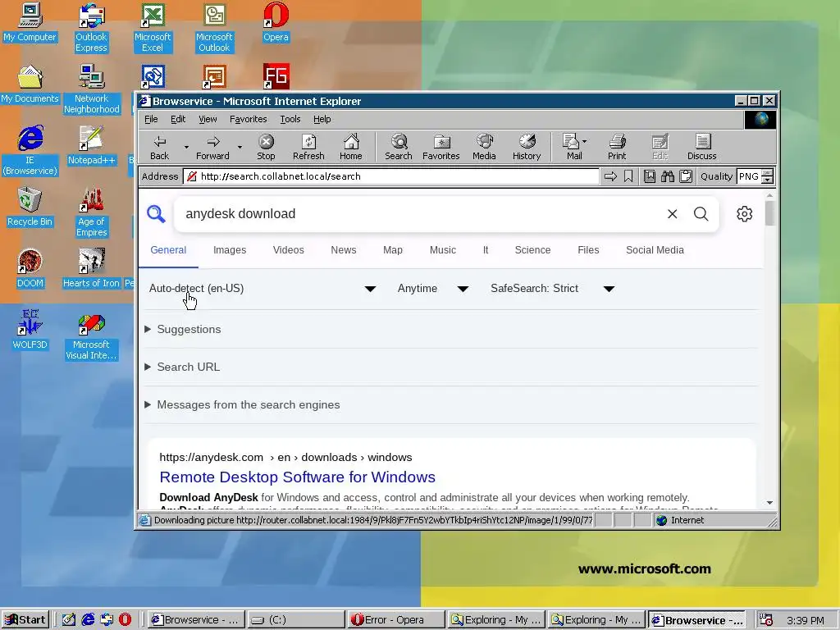
Task: Select the My Computer desktop icon
Action: 30,22
